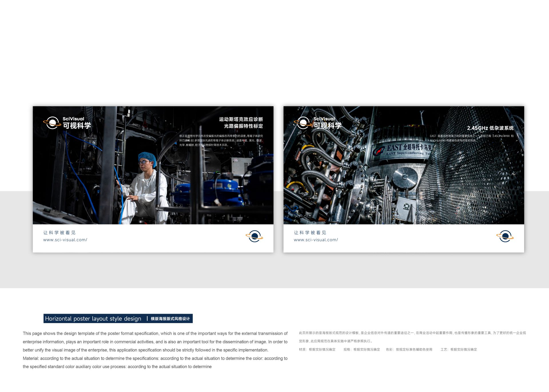Click the 让科学被看见 slogan on right poster
The height and width of the screenshot is (392, 549).
[310, 233]
